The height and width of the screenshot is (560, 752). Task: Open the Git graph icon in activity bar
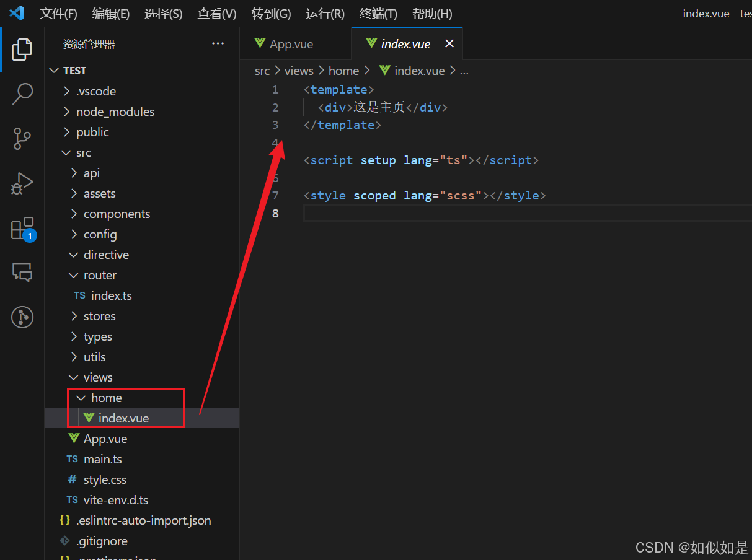(x=22, y=317)
